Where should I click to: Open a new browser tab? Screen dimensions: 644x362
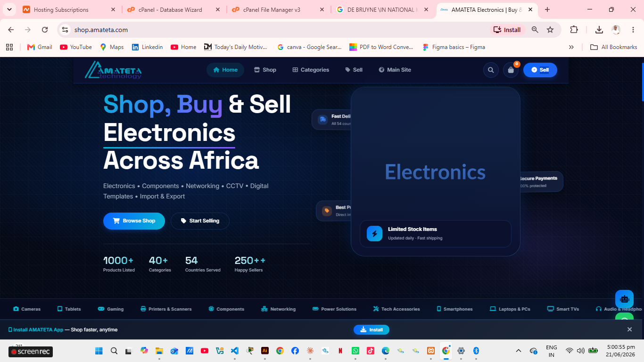coord(547,9)
